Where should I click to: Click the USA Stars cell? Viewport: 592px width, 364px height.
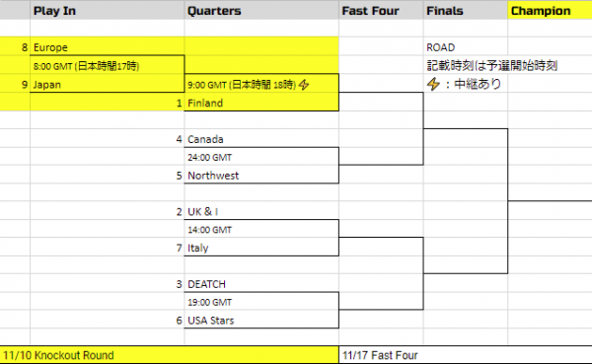261,320
